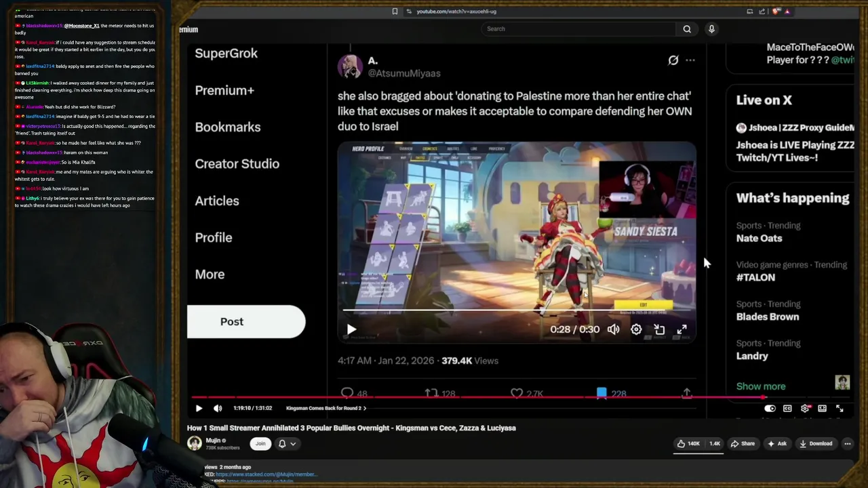Viewport: 868px width, 488px height.
Task: Click the Join membership button
Action: (x=260, y=444)
